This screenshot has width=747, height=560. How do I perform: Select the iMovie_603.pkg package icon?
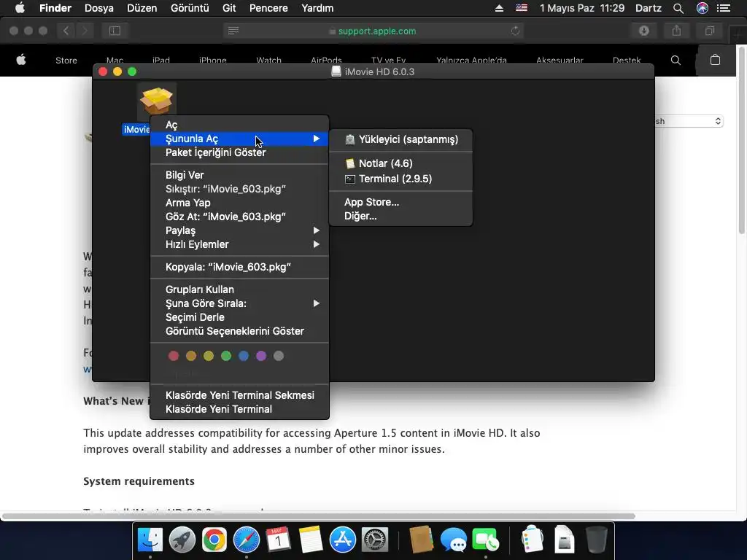[x=156, y=101]
